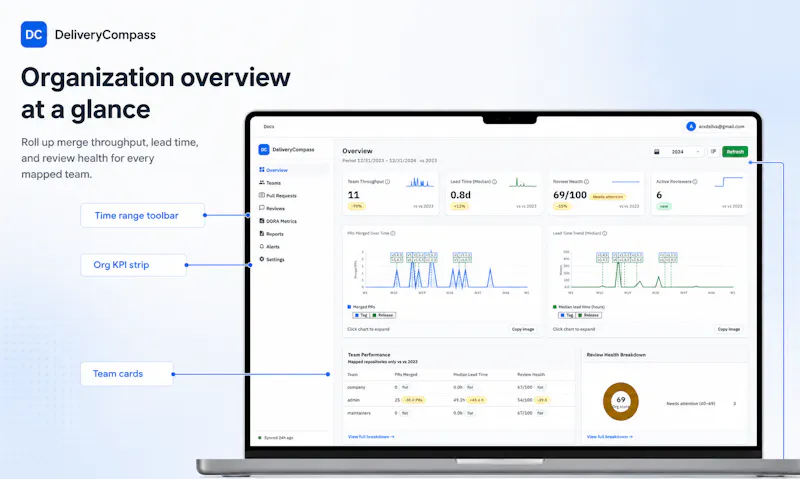The image size is (800, 479).
Task: Click the green synced status dot
Action: [260, 438]
